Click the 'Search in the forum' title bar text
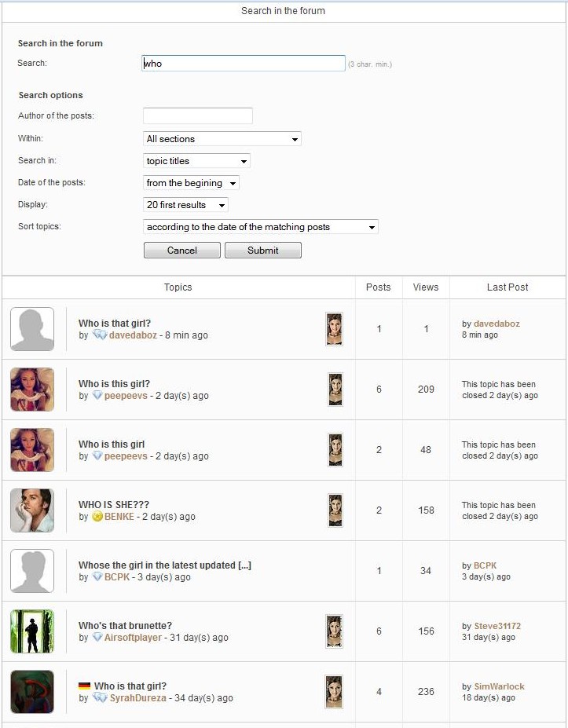568x728 pixels. [x=284, y=11]
